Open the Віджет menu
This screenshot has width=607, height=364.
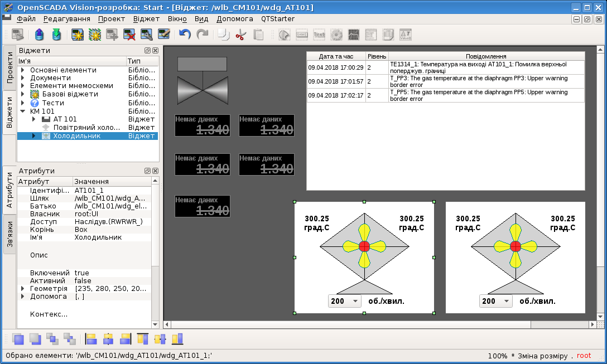pyautogui.click(x=146, y=18)
